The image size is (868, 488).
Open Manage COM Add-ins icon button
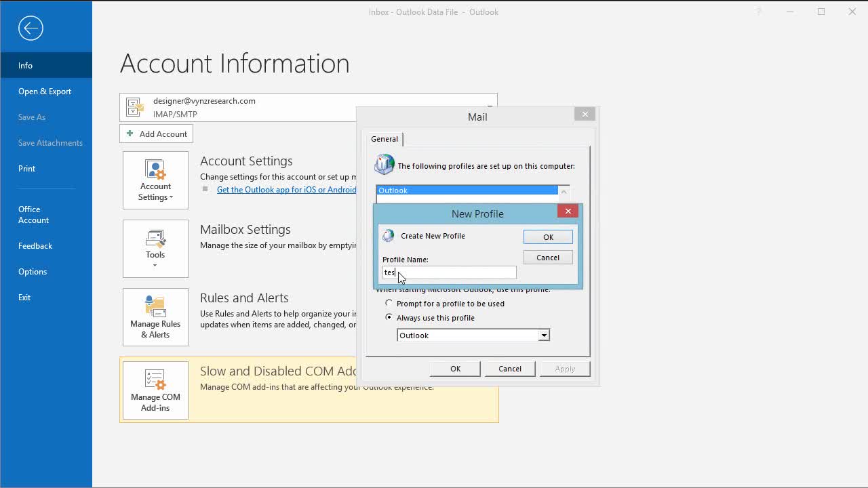click(155, 390)
